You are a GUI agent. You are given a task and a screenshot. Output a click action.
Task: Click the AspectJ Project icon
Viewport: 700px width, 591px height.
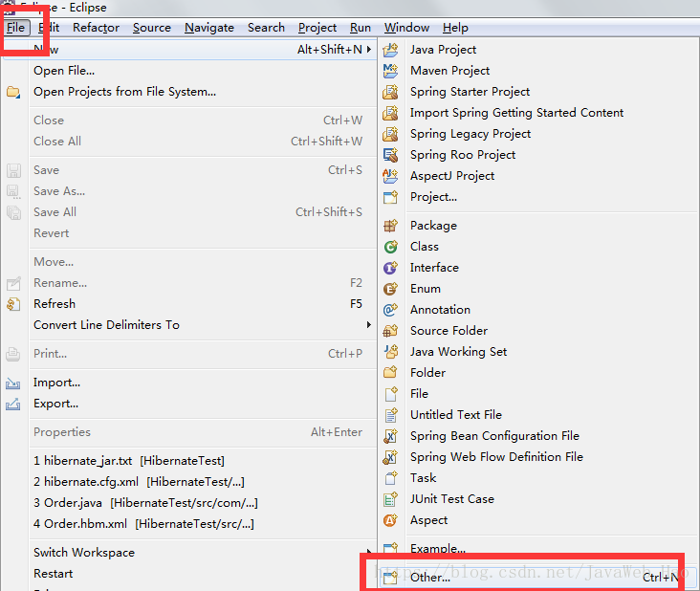390,175
